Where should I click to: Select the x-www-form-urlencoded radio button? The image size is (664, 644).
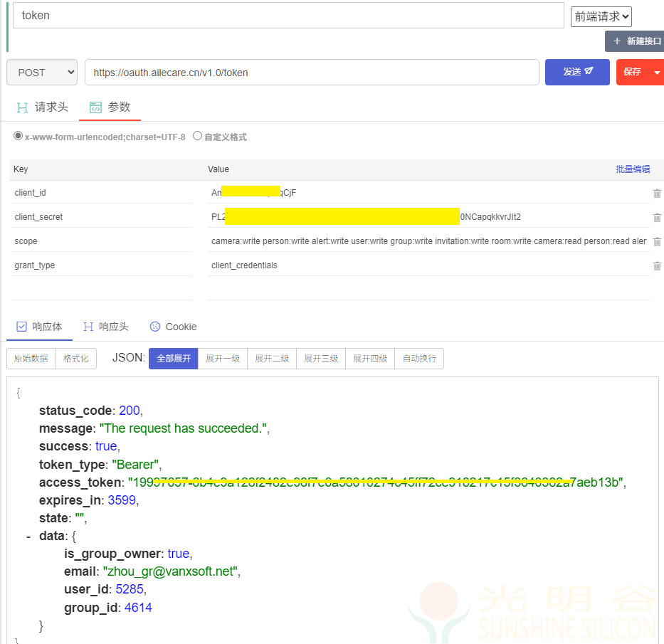pos(16,137)
